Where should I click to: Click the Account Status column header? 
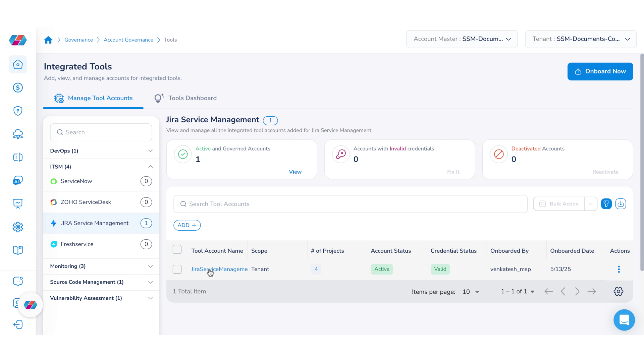click(391, 251)
